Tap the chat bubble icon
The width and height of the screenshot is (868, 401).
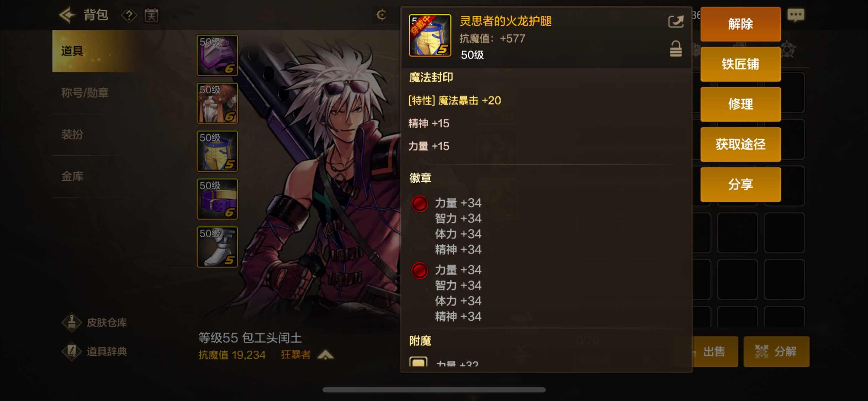796,15
